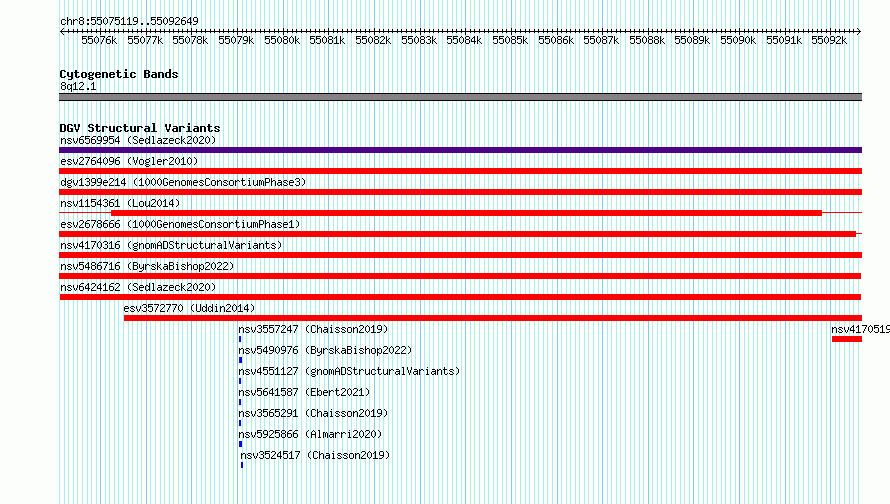Click the 55091k ruler tick label
890x504 pixels.
pos(784,40)
